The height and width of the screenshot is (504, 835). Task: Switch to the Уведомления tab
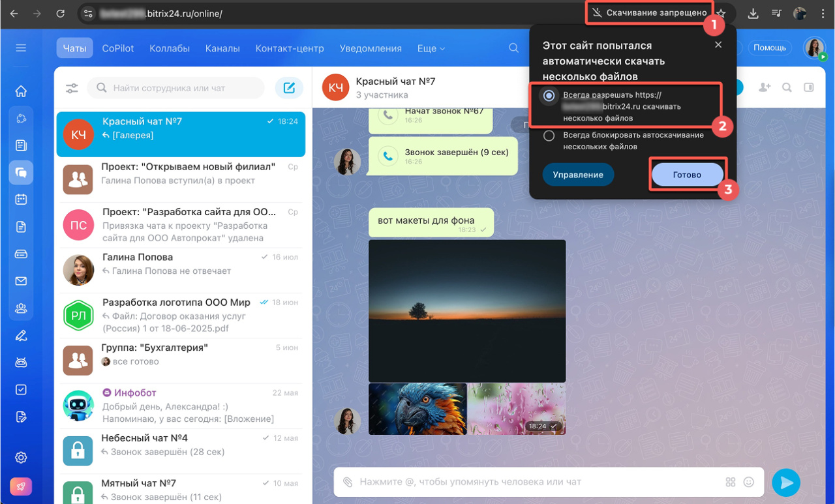(x=371, y=48)
